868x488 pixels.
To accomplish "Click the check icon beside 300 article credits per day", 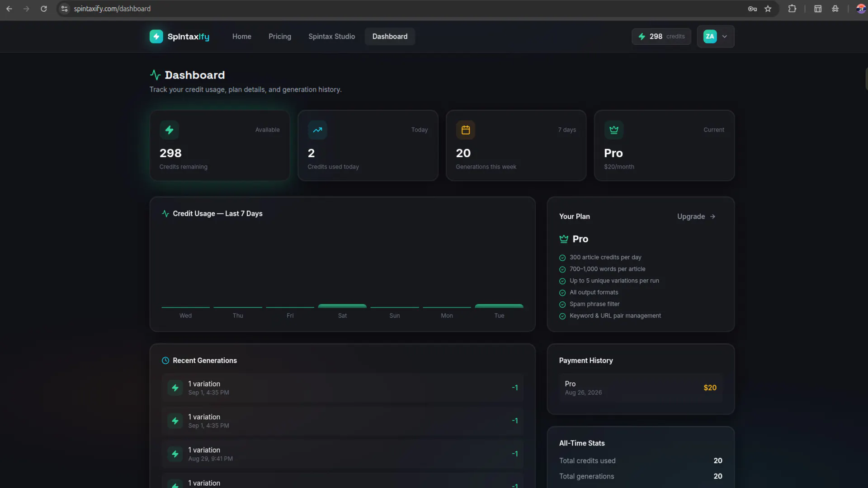I will (562, 258).
